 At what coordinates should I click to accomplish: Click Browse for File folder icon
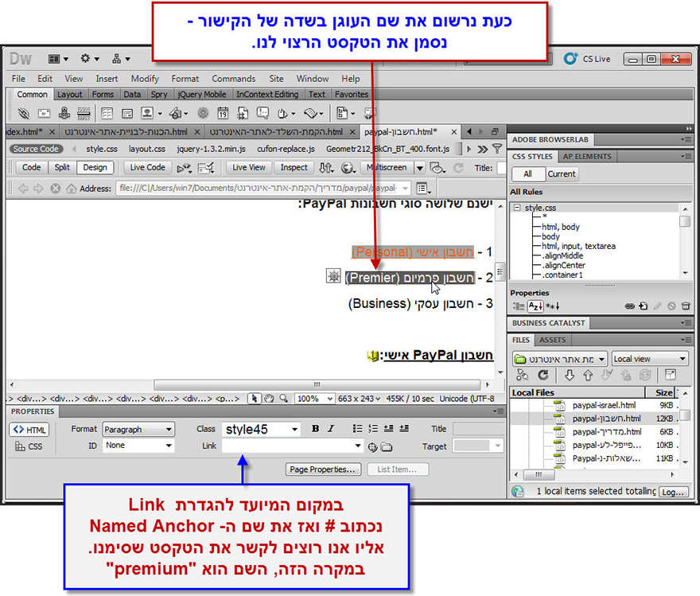[387, 447]
